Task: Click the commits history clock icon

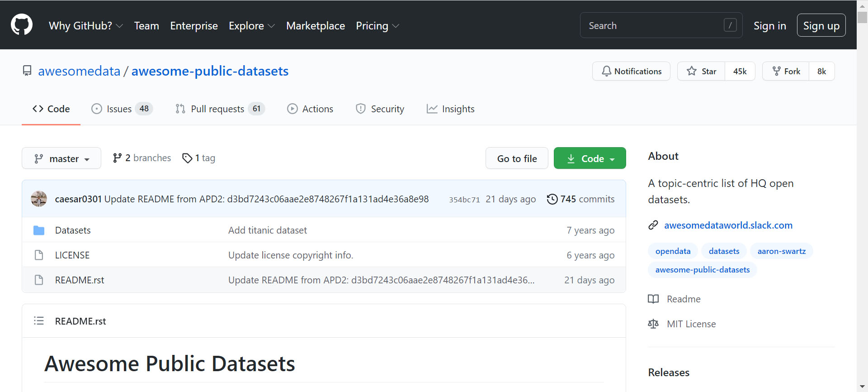Action: click(x=552, y=199)
